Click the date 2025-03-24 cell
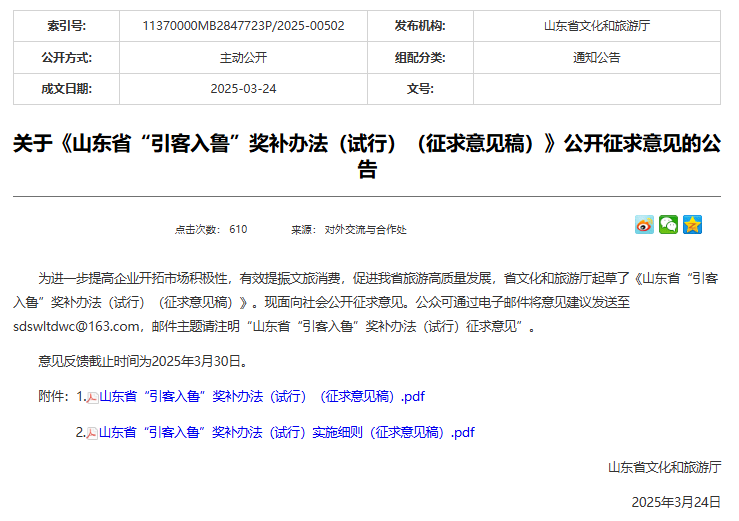 pos(243,89)
